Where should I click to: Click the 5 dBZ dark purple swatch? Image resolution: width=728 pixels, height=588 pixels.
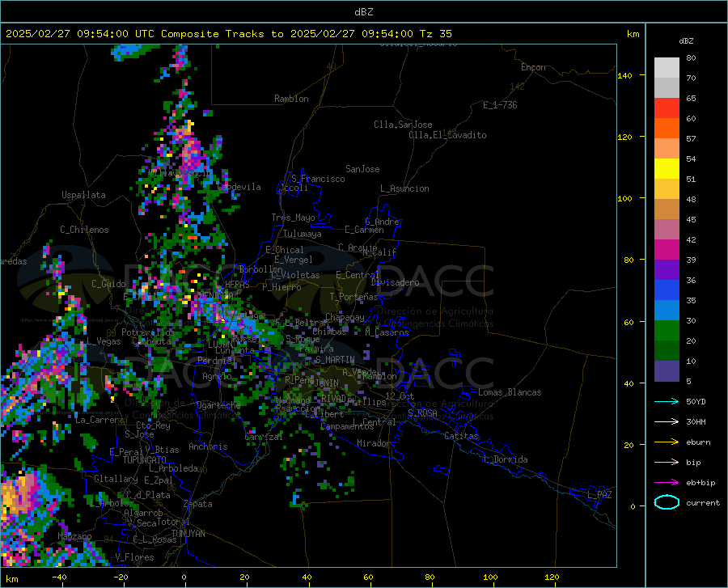tap(667, 371)
